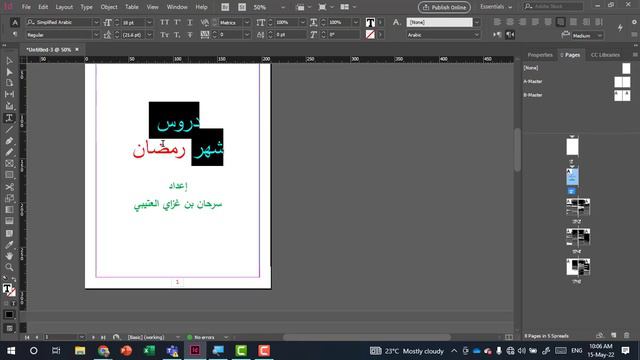
Task: Open the Table menu
Action: (x=131, y=7)
